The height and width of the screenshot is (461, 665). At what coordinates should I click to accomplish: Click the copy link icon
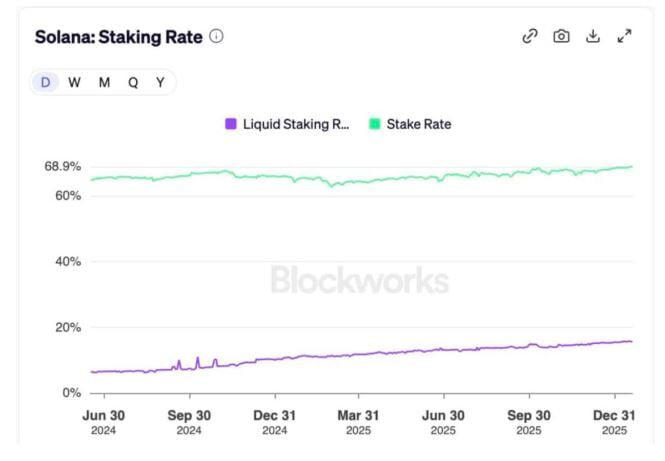tap(530, 36)
